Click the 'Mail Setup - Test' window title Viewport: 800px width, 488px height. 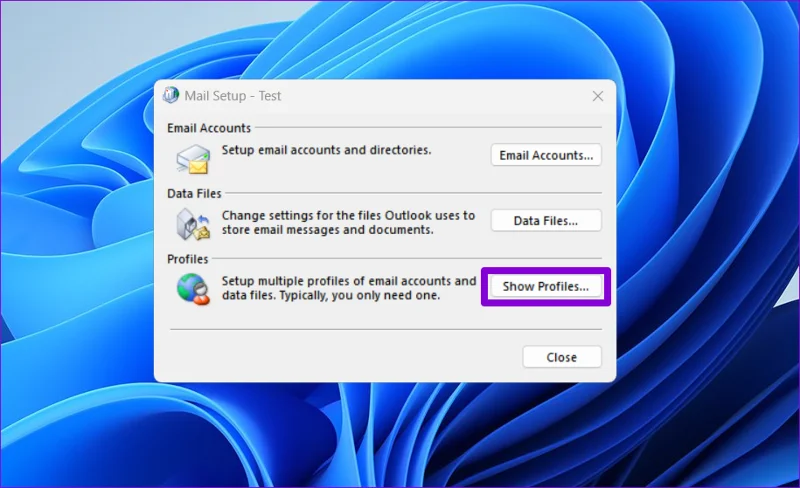pos(233,96)
